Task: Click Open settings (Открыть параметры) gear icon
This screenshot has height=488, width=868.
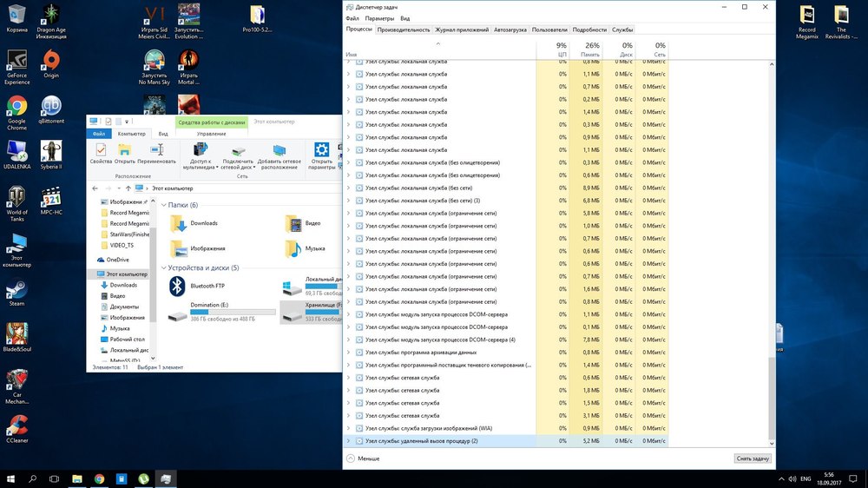Action: [322, 153]
